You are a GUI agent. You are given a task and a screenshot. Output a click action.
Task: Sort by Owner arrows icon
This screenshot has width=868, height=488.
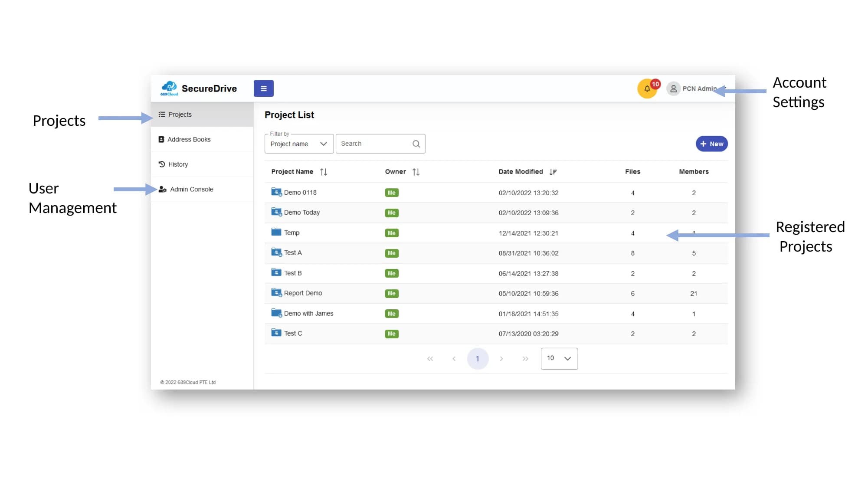(x=416, y=172)
